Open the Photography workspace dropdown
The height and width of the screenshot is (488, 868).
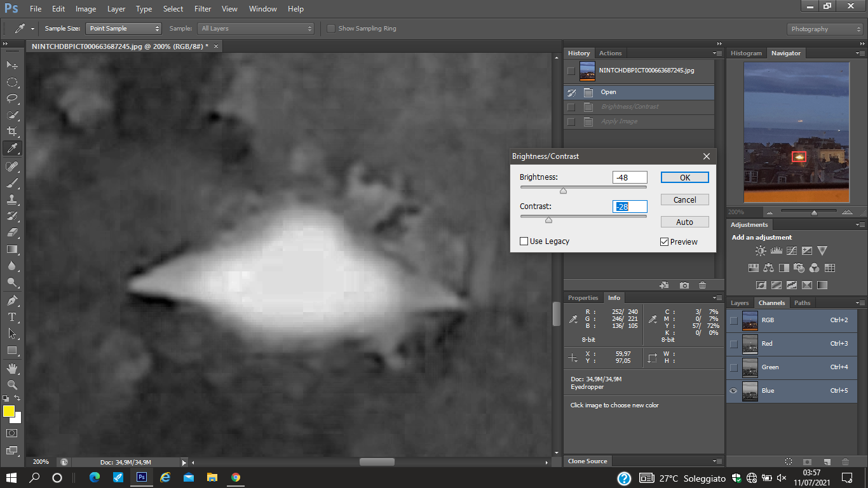[x=825, y=29]
